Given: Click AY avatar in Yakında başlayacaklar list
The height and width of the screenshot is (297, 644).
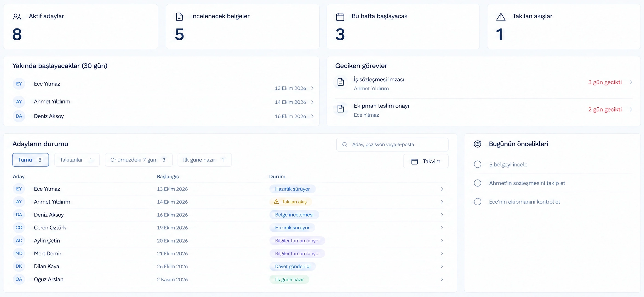Looking at the screenshot, I should click(19, 102).
